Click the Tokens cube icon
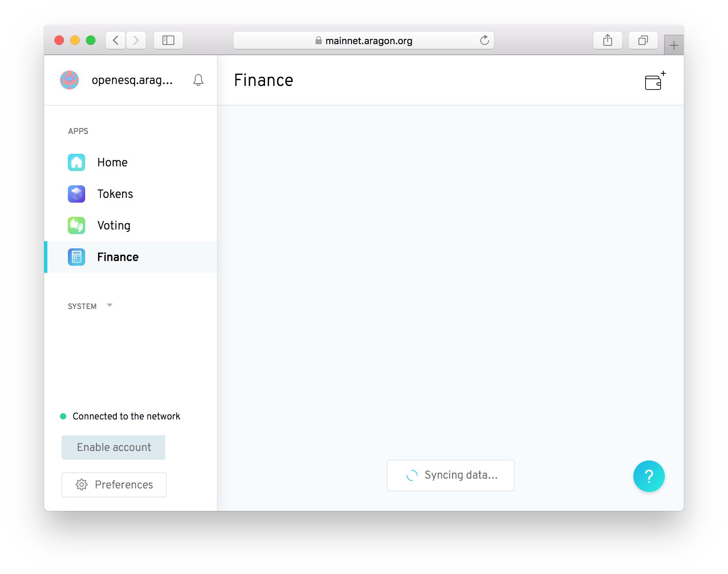728x574 pixels. [77, 194]
